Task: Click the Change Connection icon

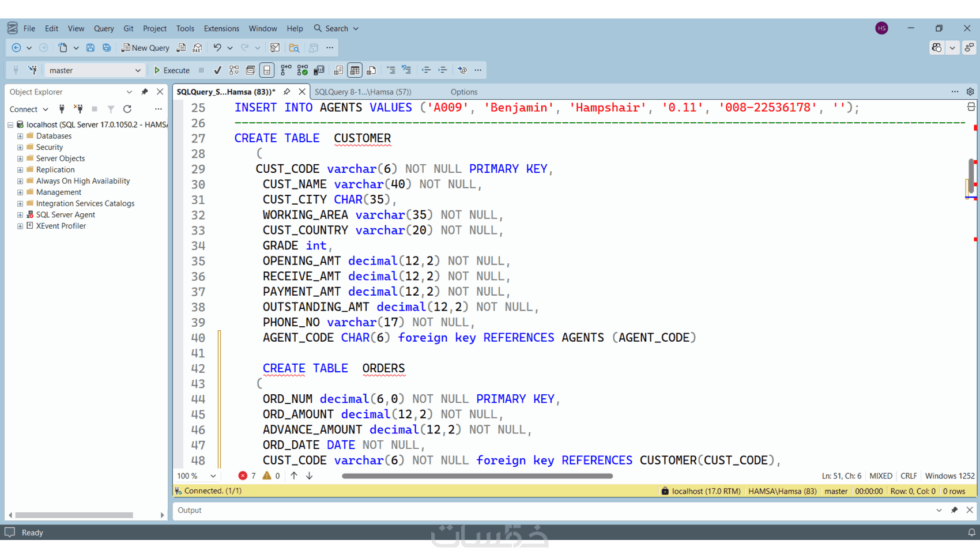Action: [x=33, y=70]
